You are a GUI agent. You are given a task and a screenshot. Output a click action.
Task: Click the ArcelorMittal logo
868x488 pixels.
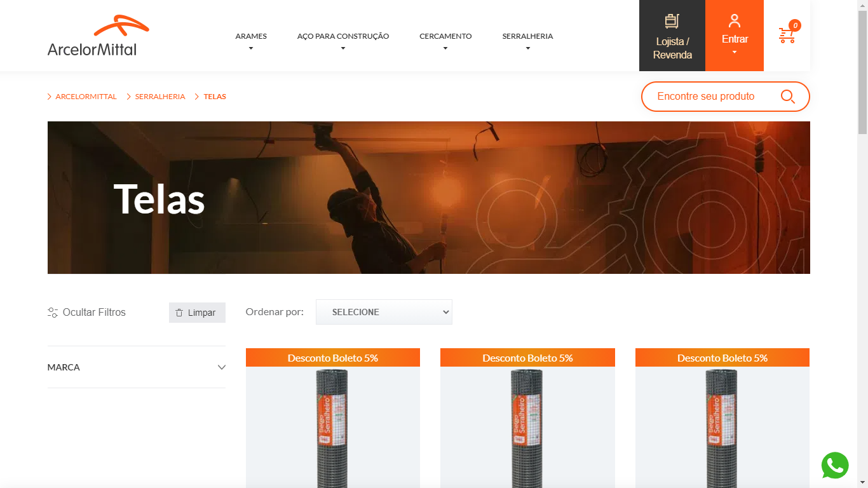(98, 36)
